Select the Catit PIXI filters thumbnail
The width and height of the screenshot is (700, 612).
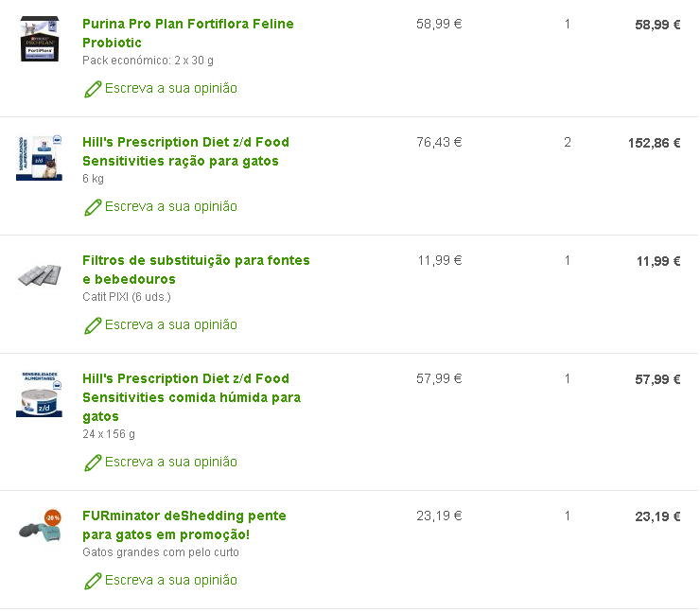pos(39,275)
